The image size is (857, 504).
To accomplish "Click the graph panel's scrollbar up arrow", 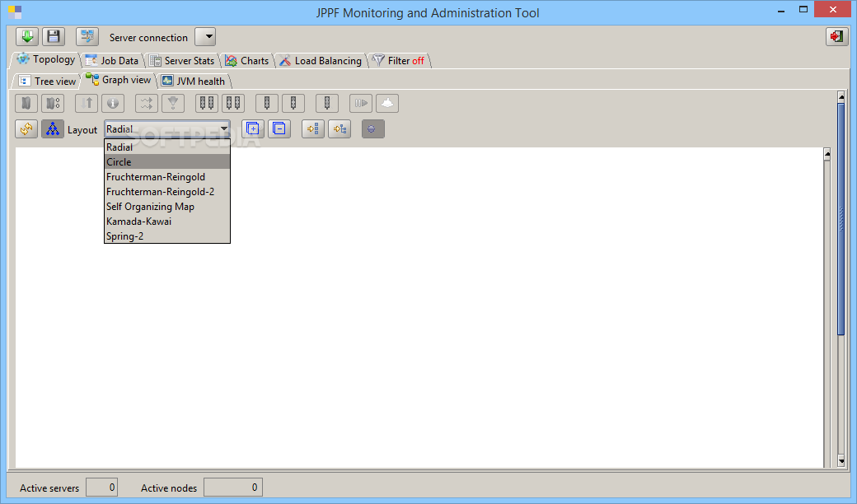I will click(x=827, y=154).
